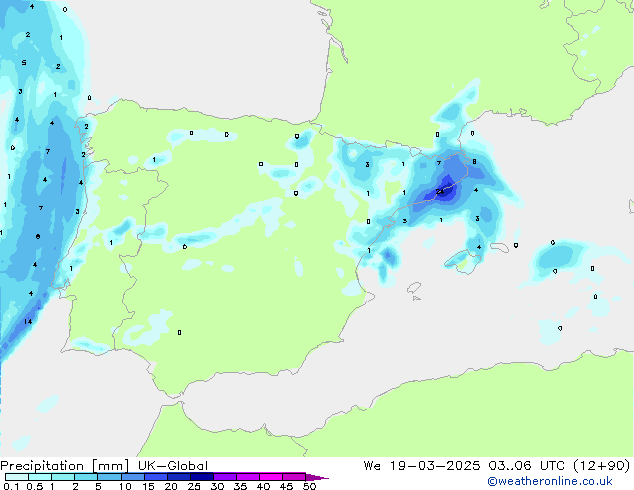Click the 0.5–1 mm legend color swatch
This screenshot has width=634, height=490.
40,477
